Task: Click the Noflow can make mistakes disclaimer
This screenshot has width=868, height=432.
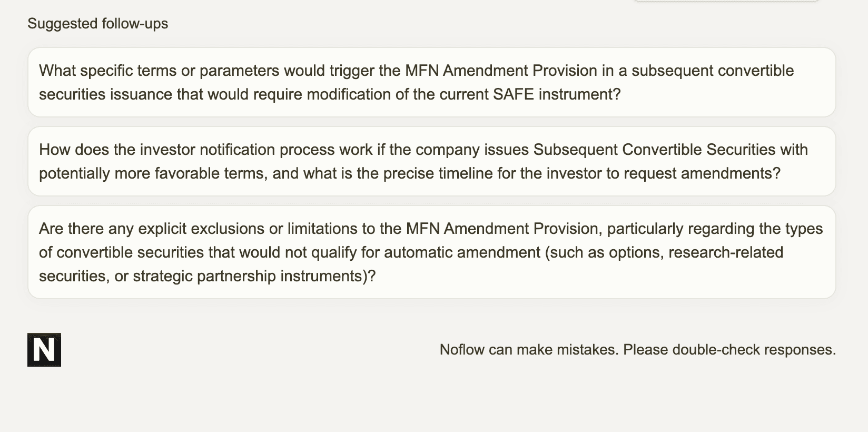Action: coord(638,350)
